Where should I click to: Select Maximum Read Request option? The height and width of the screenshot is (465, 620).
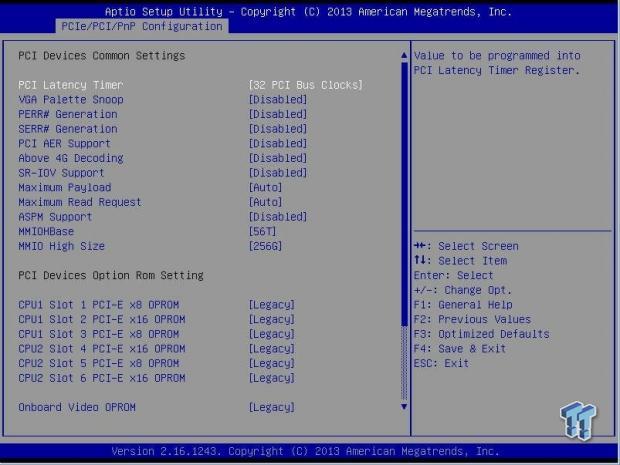click(x=80, y=202)
